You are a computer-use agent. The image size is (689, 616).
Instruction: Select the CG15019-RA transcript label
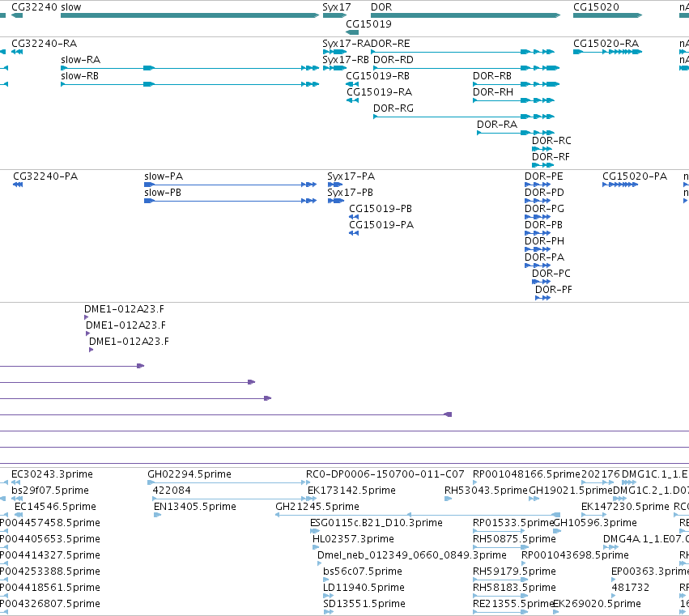point(379,92)
